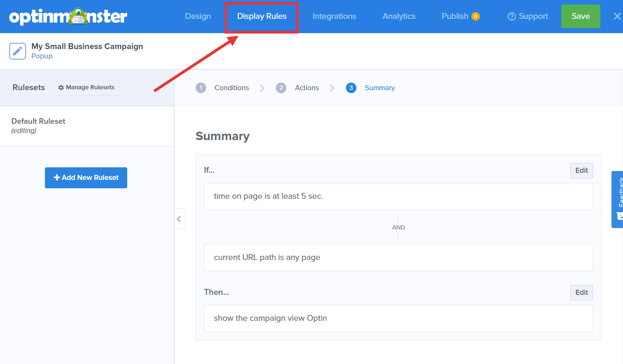This screenshot has width=623, height=364.
Task: Open the Popup link under the campaign name
Action: [x=42, y=56]
